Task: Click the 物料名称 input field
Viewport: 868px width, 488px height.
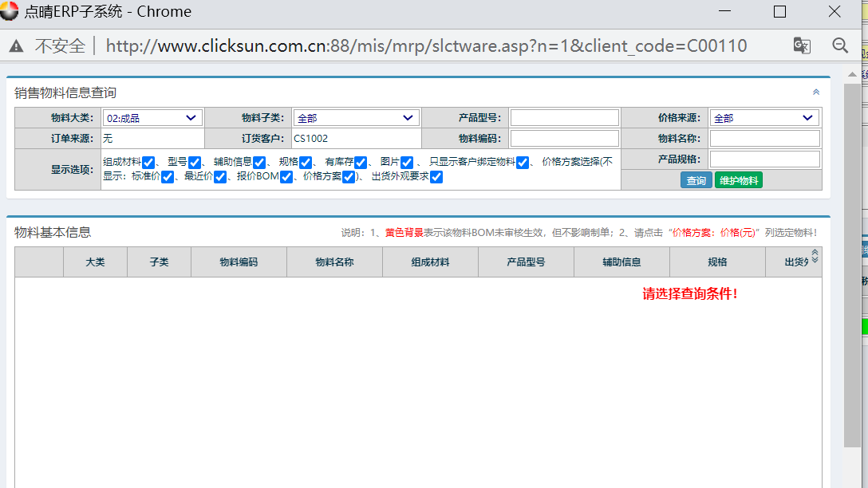Action: 764,139
